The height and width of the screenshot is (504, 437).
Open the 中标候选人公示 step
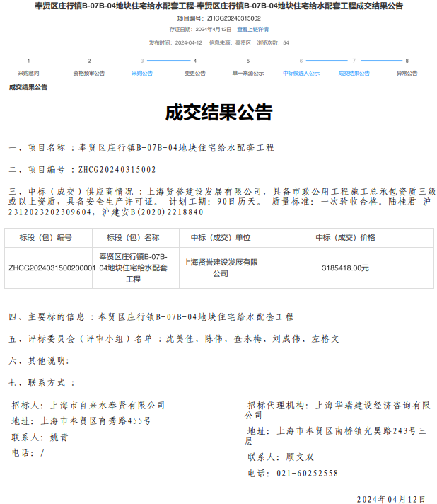click(301, 73)
